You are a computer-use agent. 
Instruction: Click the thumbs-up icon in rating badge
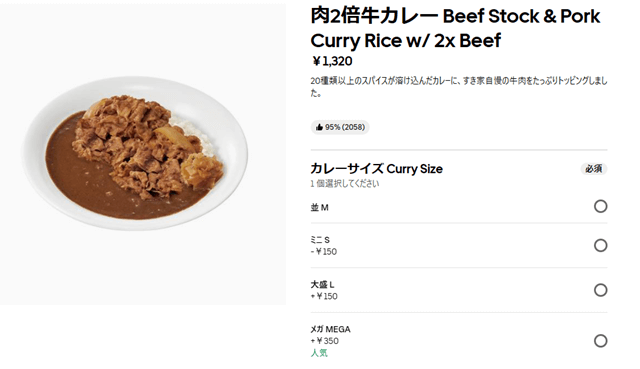click(319, 127)
